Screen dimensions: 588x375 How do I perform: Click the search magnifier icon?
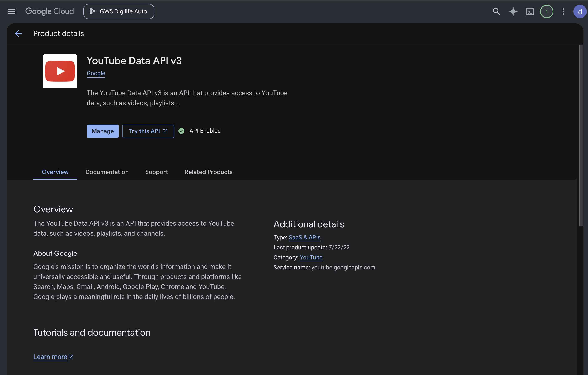[x=496, y=11]
